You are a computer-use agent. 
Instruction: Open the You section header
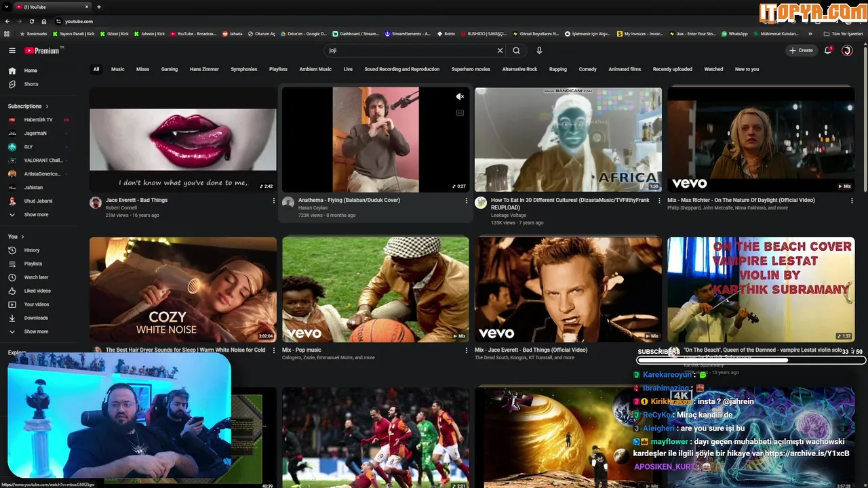pyautogui.click(x=16, y=237)
